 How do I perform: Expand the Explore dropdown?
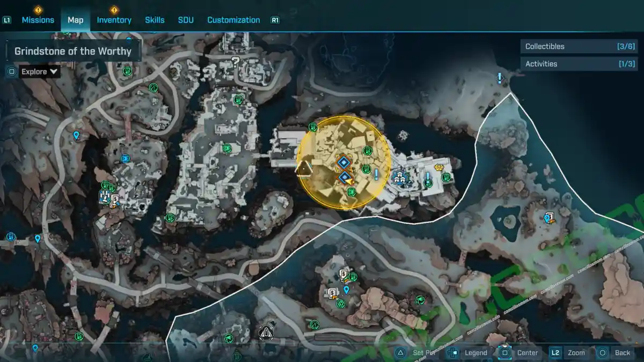point(40,71)
